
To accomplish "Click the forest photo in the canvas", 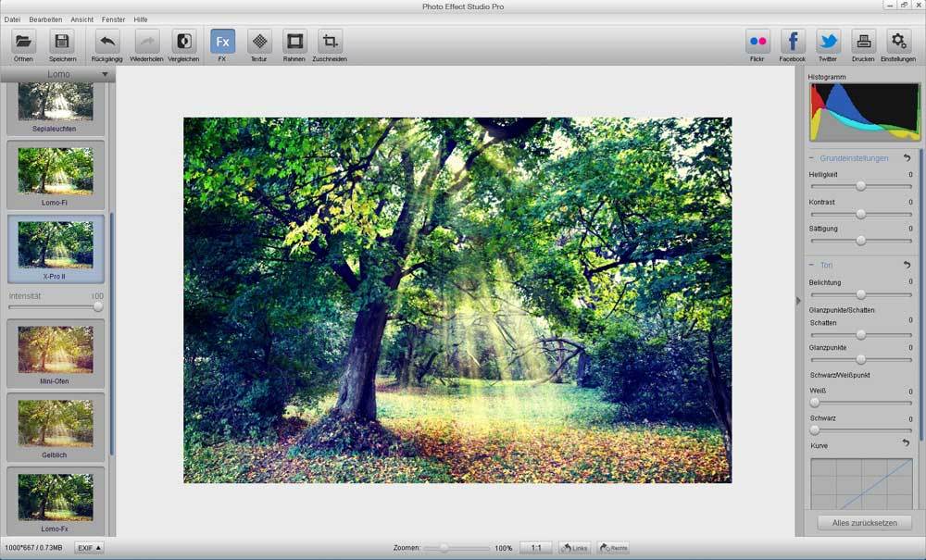I will tap(457, 300).
